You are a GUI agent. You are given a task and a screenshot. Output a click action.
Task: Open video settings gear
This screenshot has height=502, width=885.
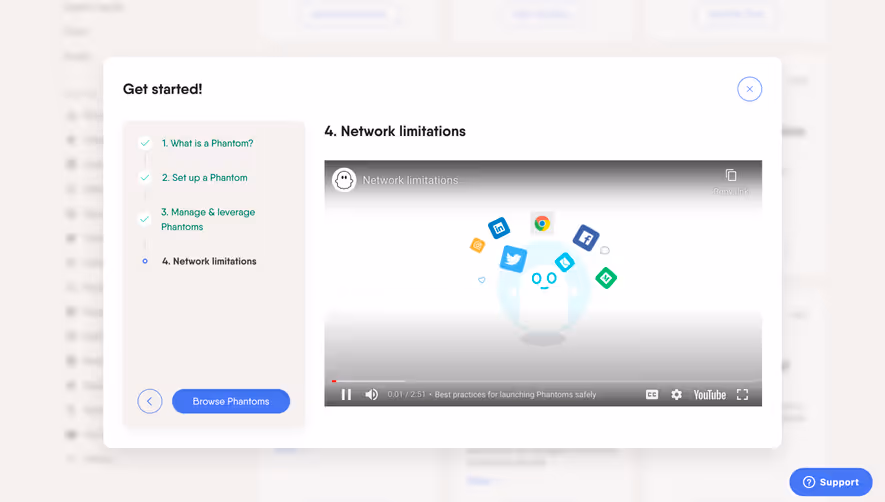coord(676,395)
